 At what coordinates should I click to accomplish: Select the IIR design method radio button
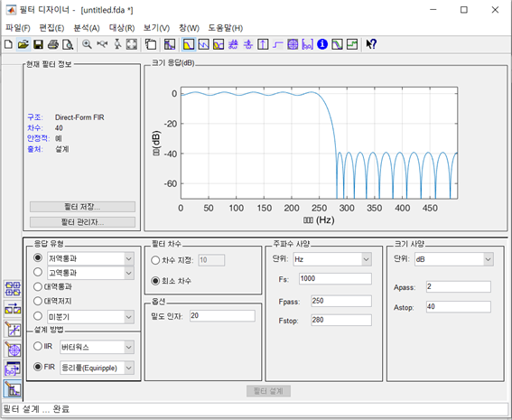(x=38, y=346)
